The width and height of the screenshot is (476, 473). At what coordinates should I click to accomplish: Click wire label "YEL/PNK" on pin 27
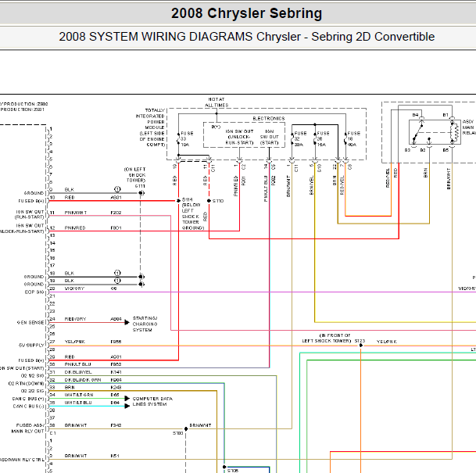pyautogui.click(x=75, y=342)
